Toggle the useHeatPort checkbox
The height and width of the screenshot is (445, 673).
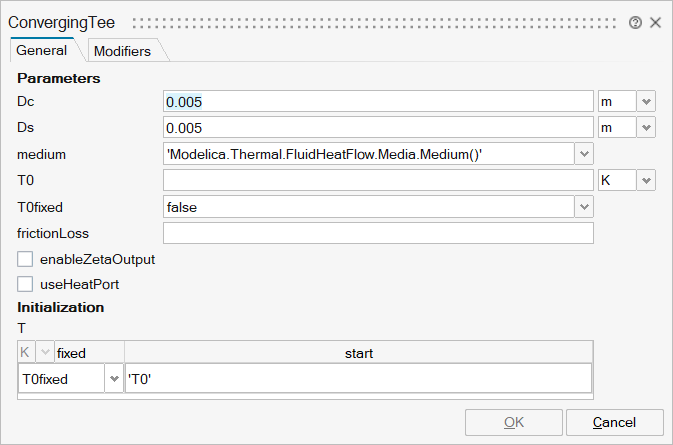tap(26, 284)
